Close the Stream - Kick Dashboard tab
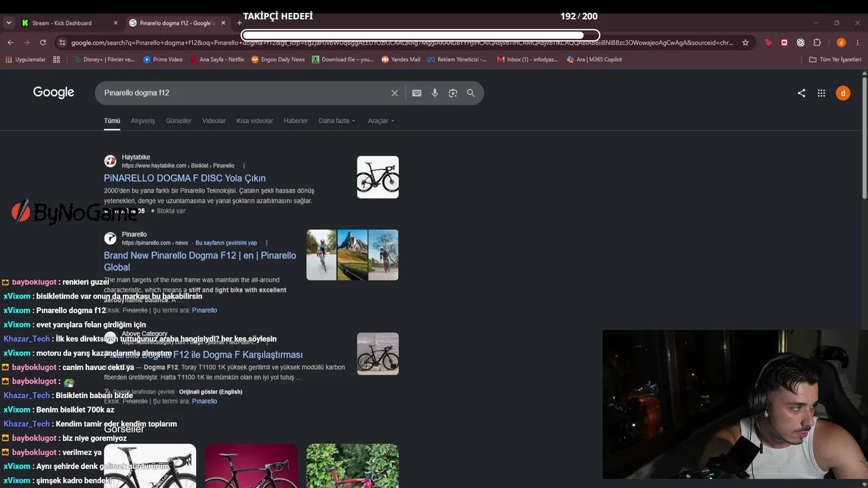This screenshot has width=868, height=488. click(x=115, y=23)
